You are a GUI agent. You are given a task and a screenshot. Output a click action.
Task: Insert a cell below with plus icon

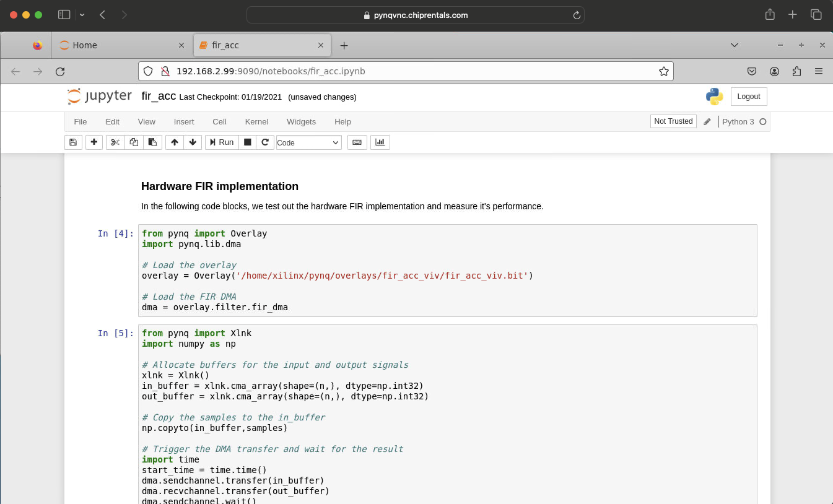(94, 142)
